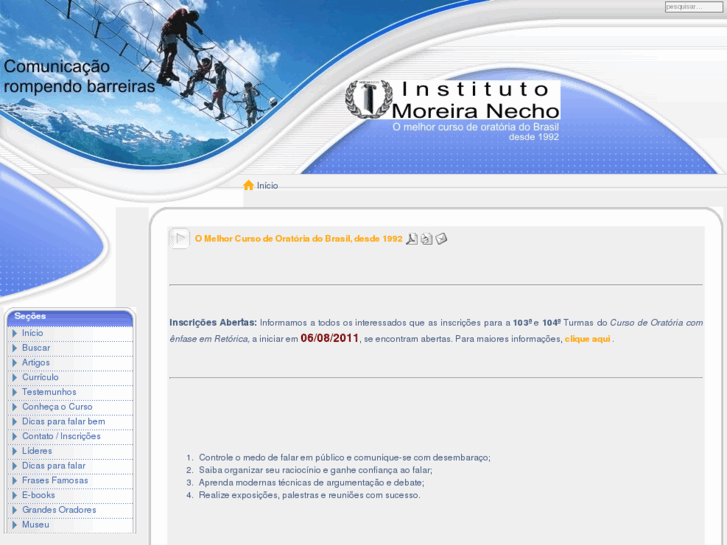
Task: Open Dicas para falar bem menu item
Action: pyautogui.click(x=64, y=422)
